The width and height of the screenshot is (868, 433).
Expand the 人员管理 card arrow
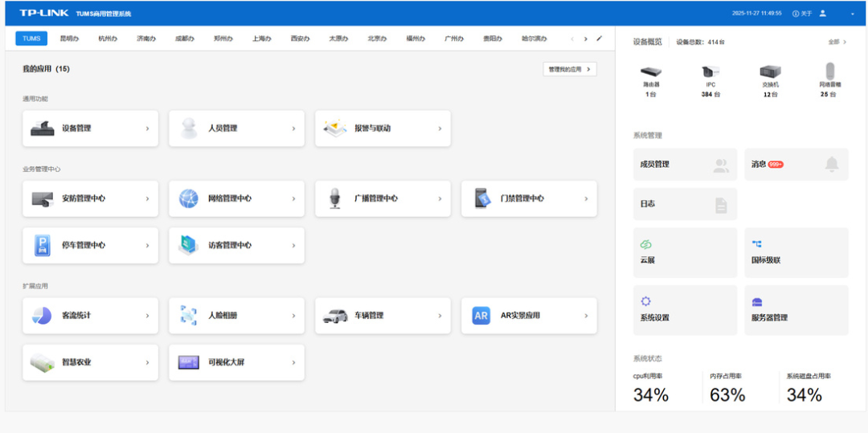coord(293,129)
